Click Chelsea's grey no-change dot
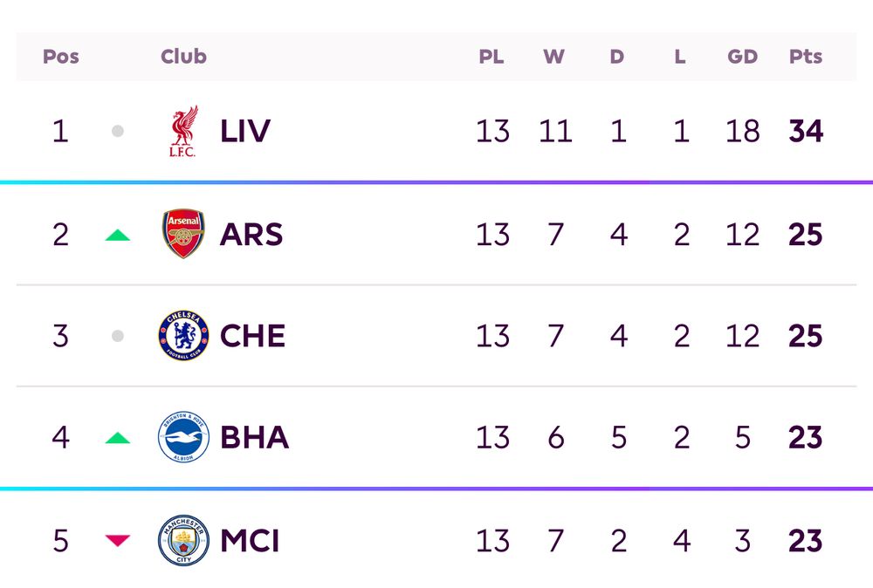Viewport: 873px width, 588px height. click(x=118, y=336)
